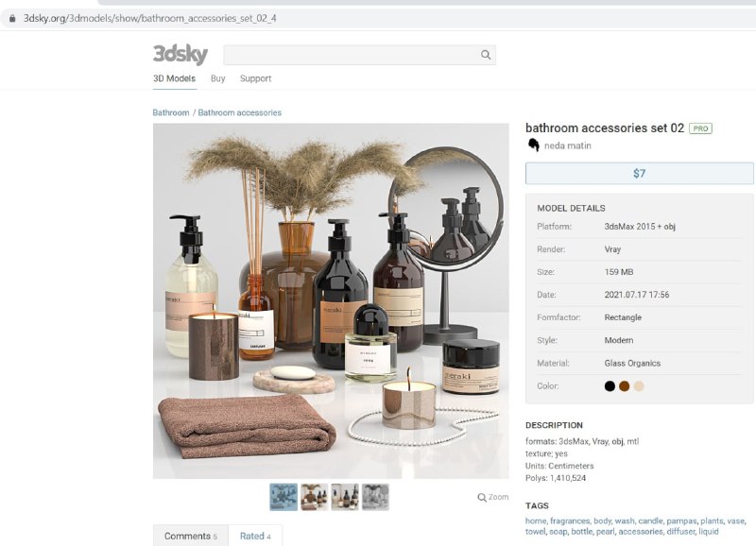Switch to the Comments tab
The height and width of the screenshot is (546, 756).
click(x=191, y=536)
